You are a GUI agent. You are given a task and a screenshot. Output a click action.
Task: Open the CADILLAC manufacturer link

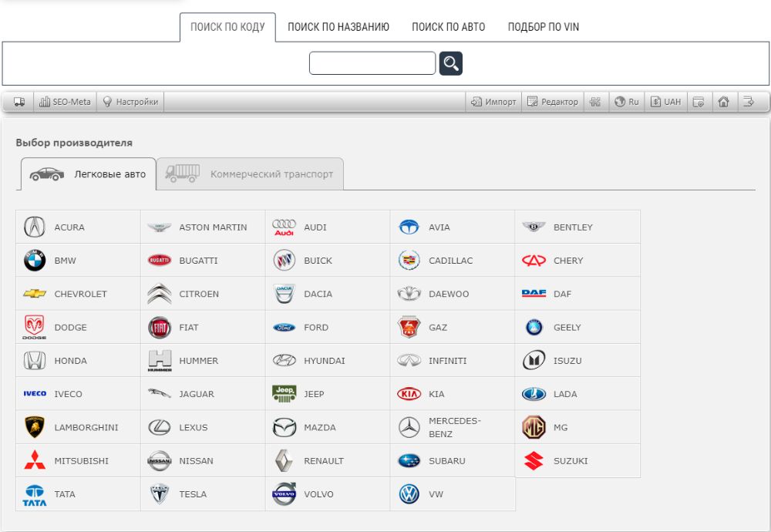pos(450,261)
